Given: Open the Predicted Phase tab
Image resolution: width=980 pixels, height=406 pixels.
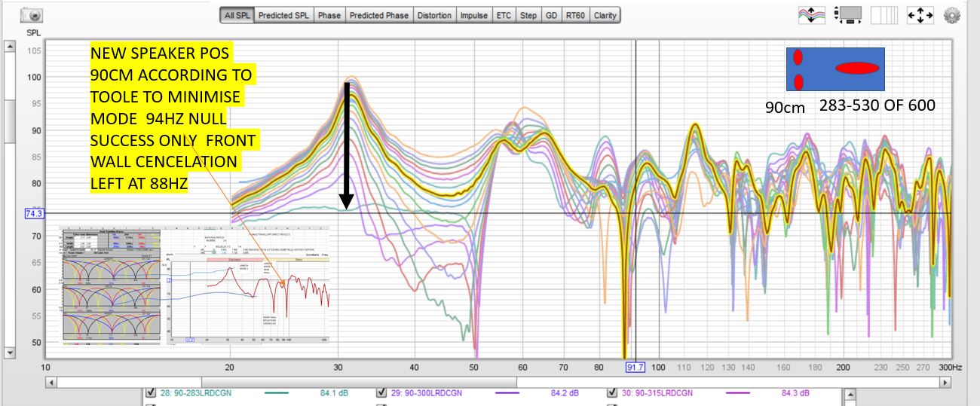Looking at the screenshot, I should [378, 15].
